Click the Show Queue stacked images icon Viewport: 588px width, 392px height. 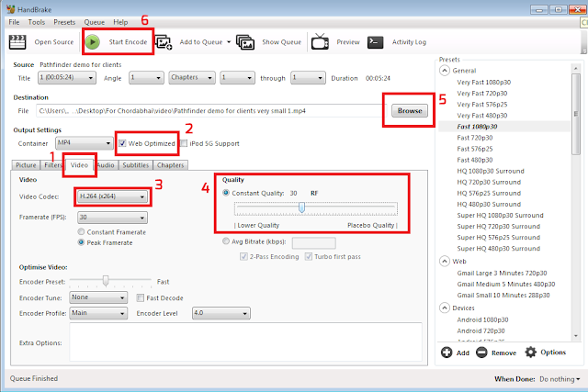click(245, 42)
